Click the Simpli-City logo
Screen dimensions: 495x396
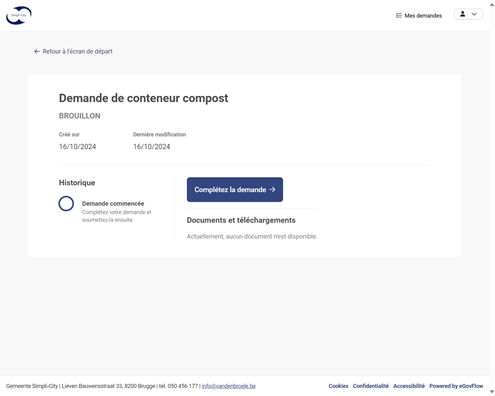pyautogui.click(x=19, y=15)
